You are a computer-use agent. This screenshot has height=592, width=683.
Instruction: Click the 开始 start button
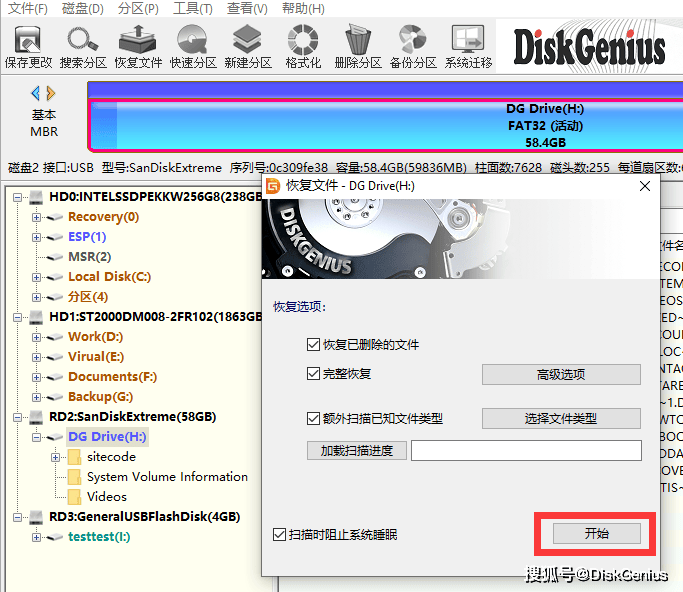[596, 534]
